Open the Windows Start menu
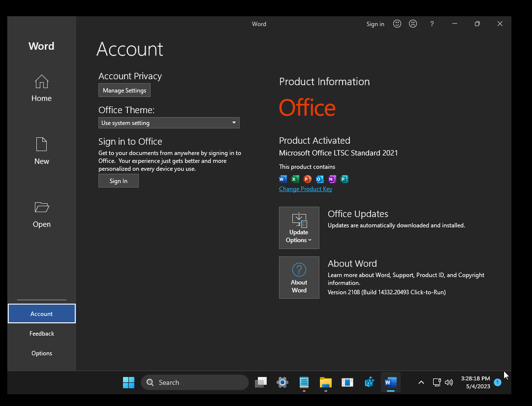 [128, 383]
